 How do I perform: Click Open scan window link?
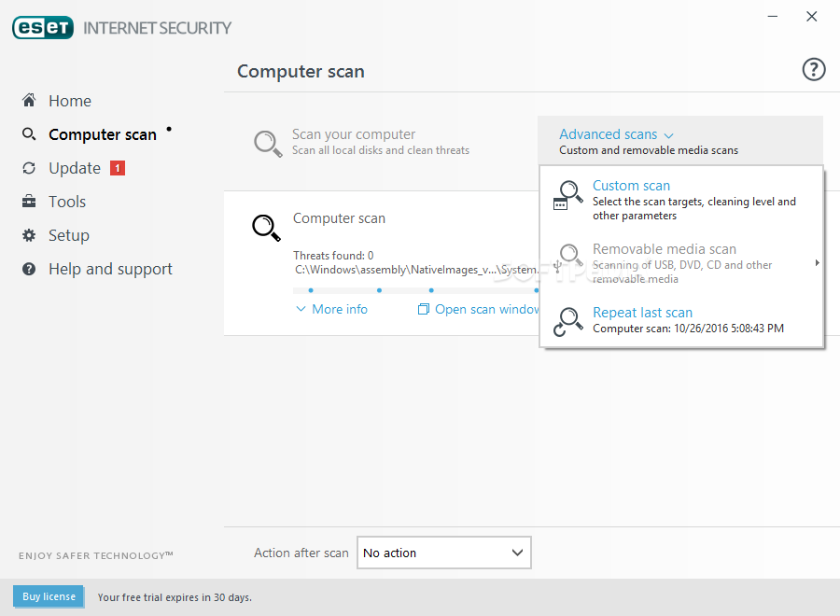coord(486,309)
